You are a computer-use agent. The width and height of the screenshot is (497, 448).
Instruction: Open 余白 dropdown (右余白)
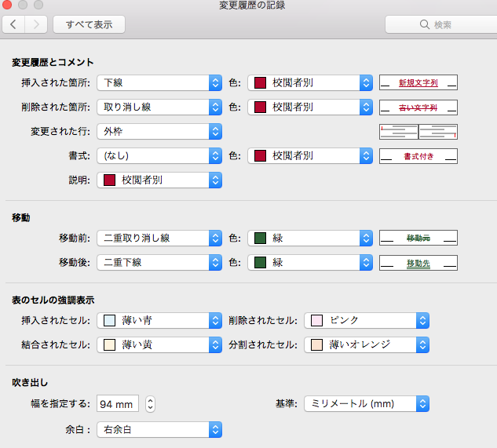click(x=159, y=430)
